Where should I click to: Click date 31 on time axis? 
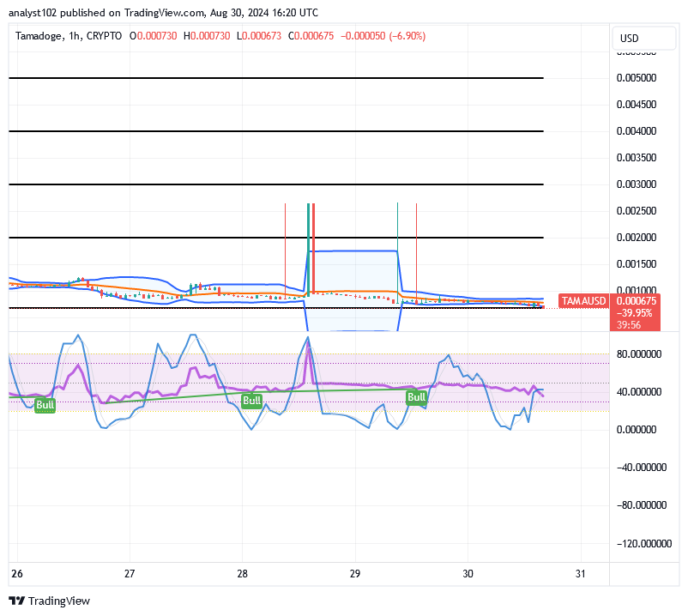(581, 573)
